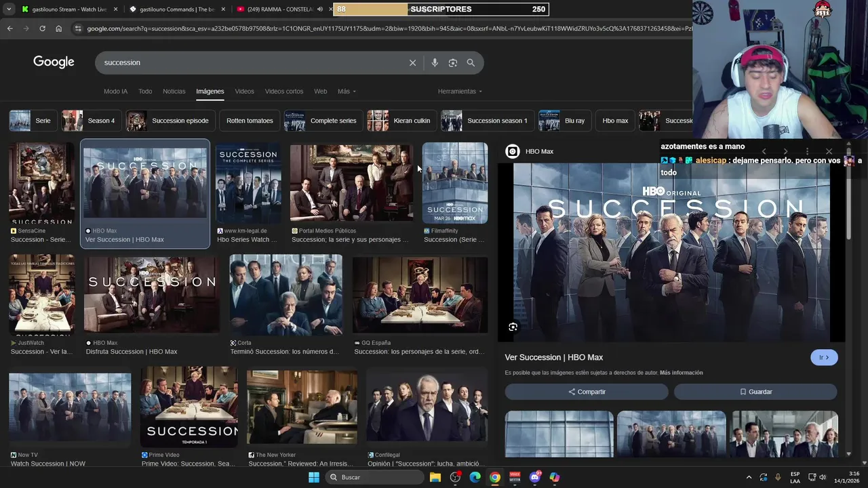Launch Microsoft Edge from taskbar
This screenshot has width=868, height=488.
[x=475, y=477]
